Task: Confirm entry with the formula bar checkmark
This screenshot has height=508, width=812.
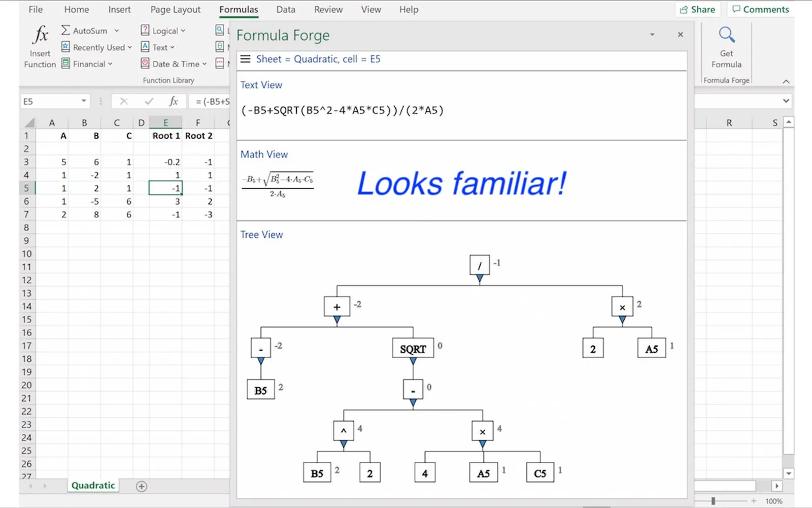Action: pos(149,101)
